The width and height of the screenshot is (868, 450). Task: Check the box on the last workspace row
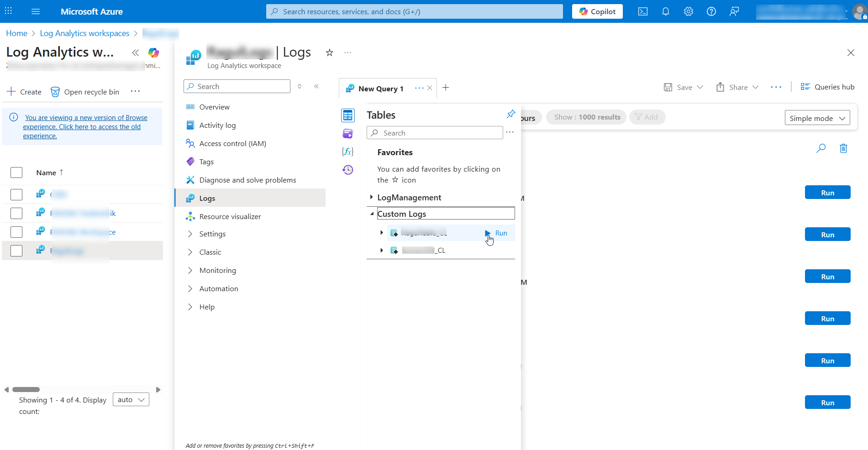(16, 250)
